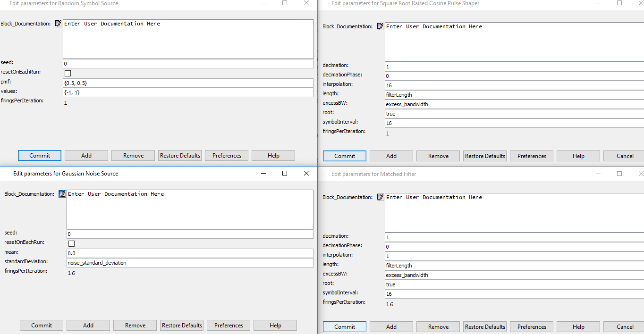Click the documentation edit icon in Matched Filter dialog
644x334 pixels.
click(381, 197)
